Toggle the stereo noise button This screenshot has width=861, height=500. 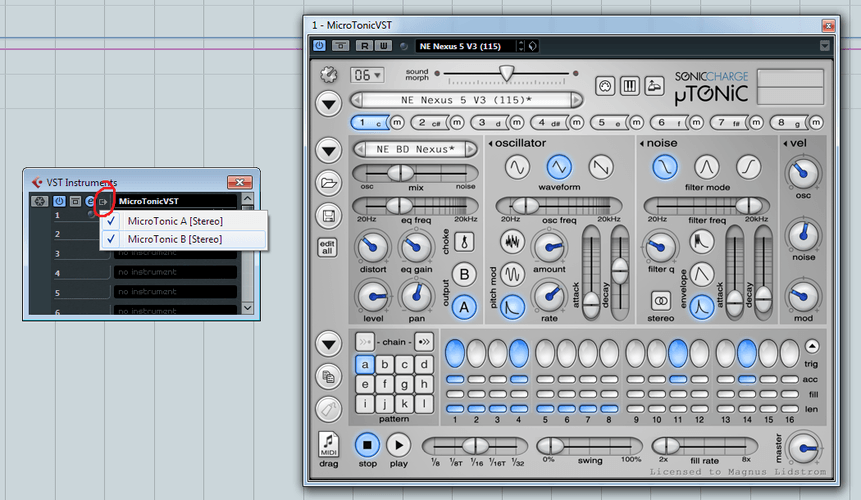(x=661, y=301)
